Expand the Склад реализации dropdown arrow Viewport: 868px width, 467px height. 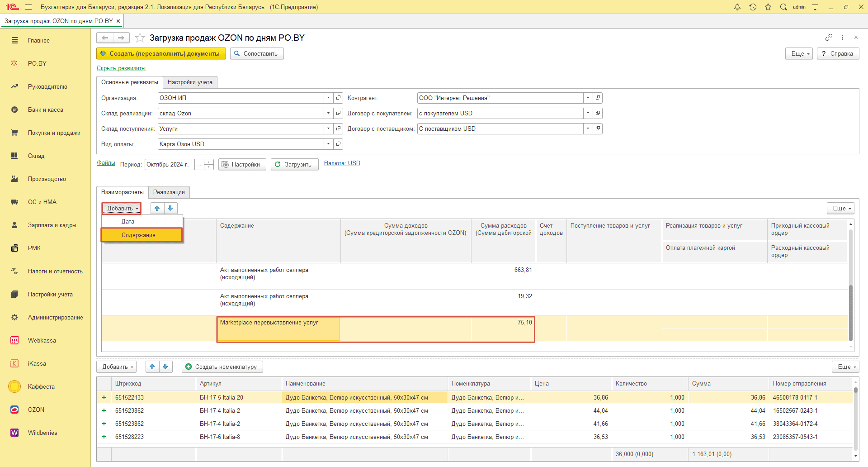(329, 113)
